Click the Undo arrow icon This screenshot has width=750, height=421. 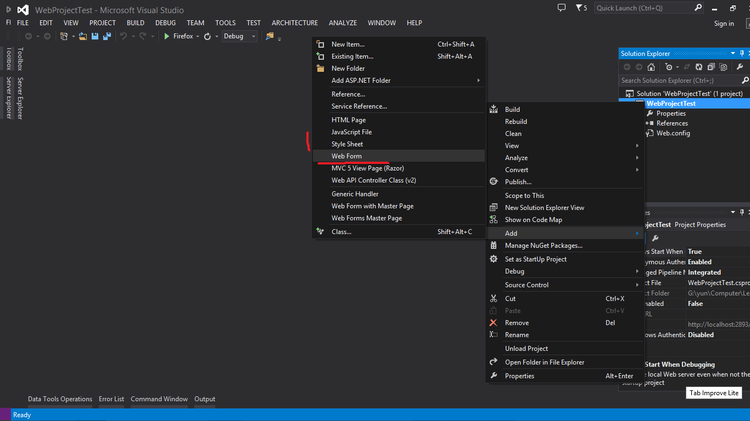tap(123, 36)
